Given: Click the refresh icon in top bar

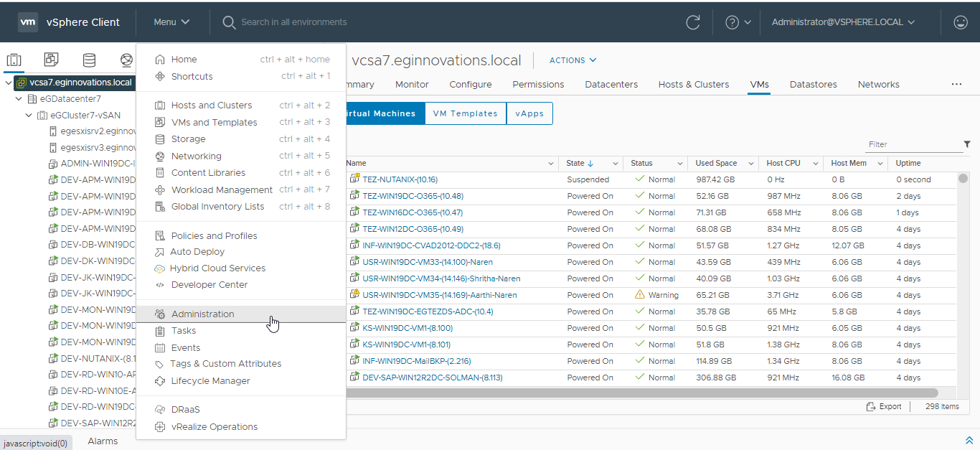Looking at the screenshot, I should (x=693, y=22).
